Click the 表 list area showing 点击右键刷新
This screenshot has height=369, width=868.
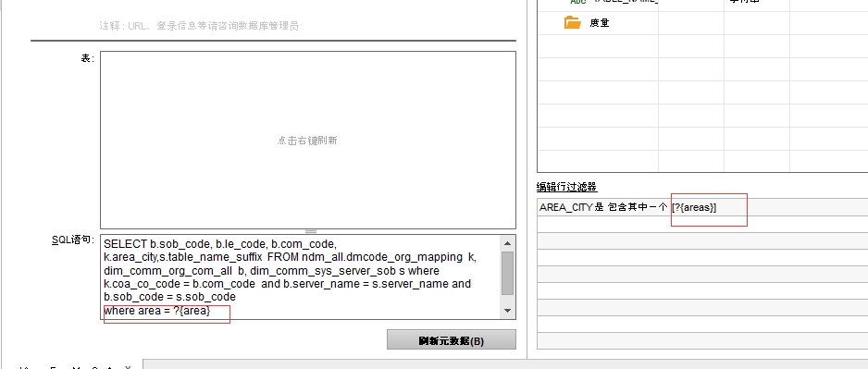coord(308,140)
